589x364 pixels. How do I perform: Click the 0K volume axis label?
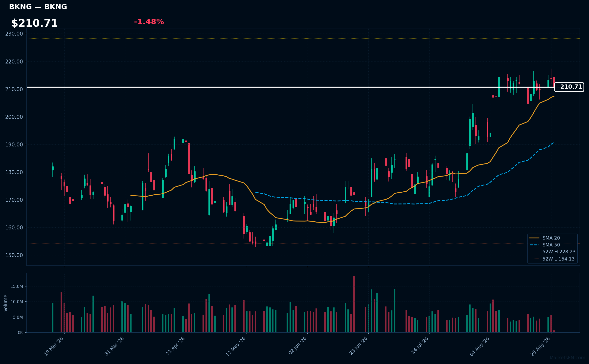coord(20,333)
